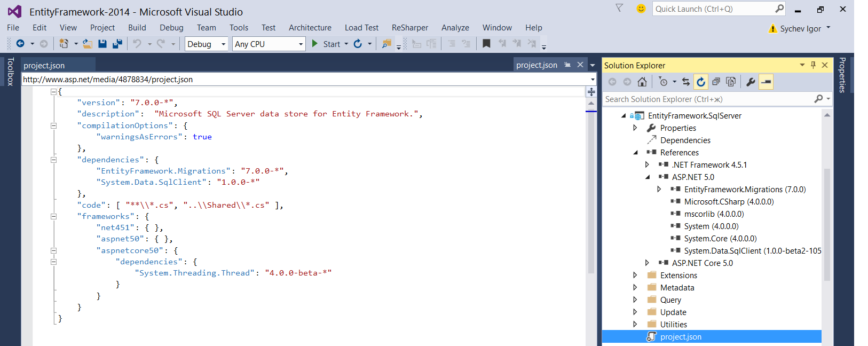
Task: Collapse the root JSON object outlining toggle
Action: click(x=53, y=92)
